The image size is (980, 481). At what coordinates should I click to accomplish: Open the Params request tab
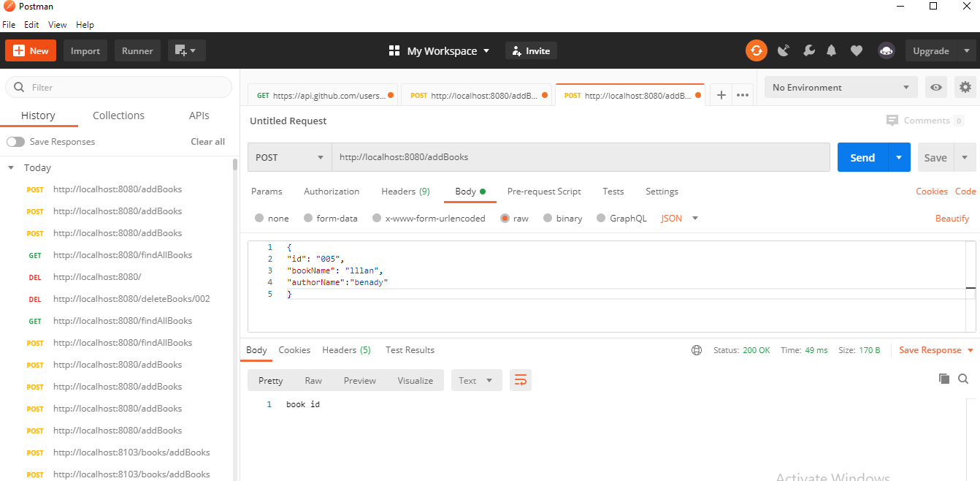pos(267,192)
